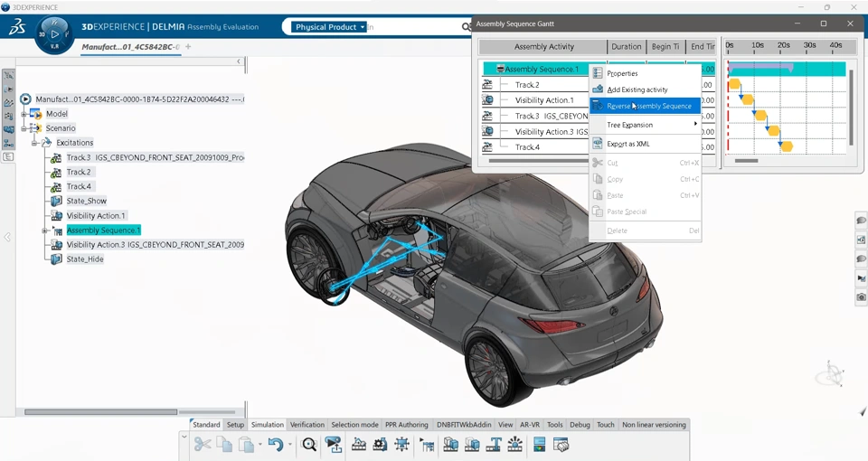Click the Track.4 row icon in the Gantt
Screen dimensions: 868x461
(487, 147)
